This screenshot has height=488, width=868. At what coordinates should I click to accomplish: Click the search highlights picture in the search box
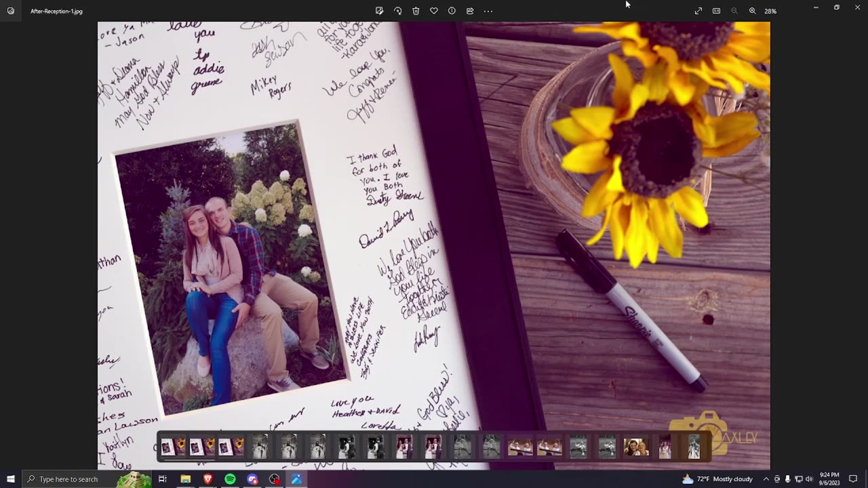click(134, 479)
